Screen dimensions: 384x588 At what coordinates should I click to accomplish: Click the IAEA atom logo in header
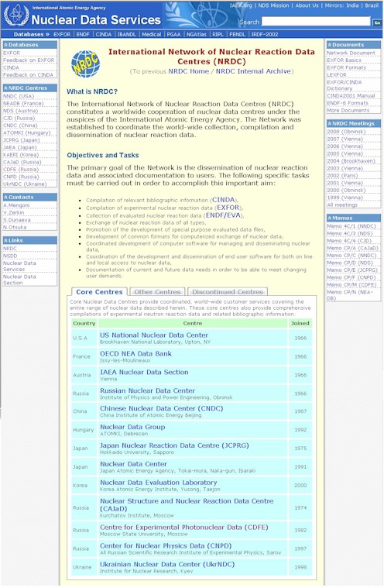(x=15, y=15)
